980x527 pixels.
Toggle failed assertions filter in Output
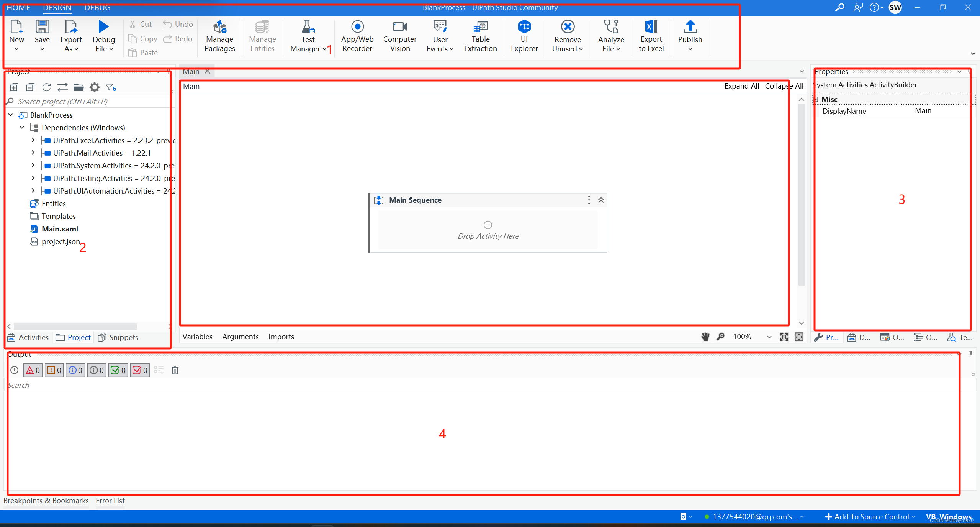[140, 370]
